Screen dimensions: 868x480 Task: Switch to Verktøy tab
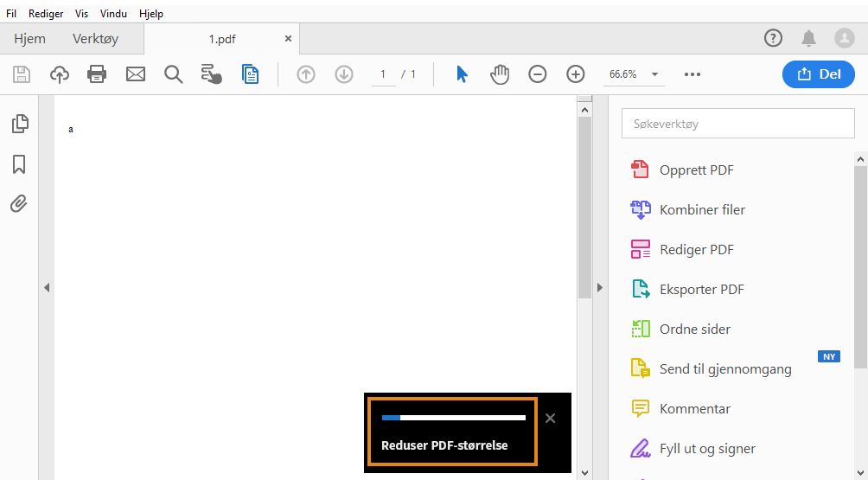point(95,39)
